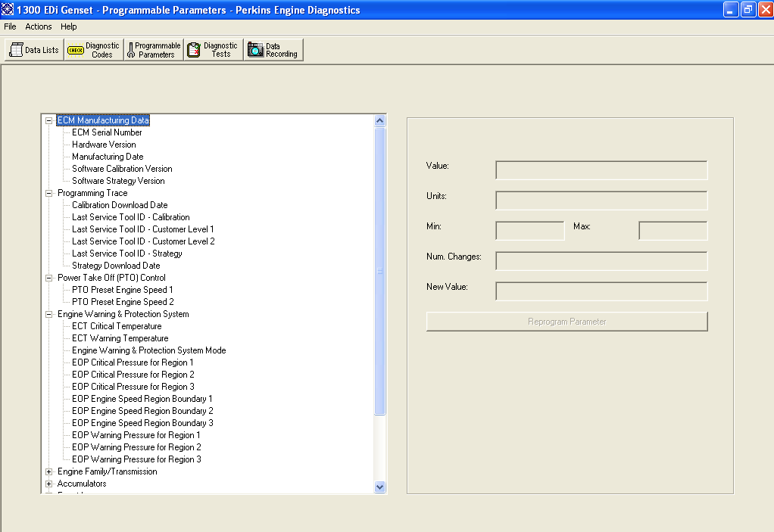This screenshot has height=532, width=774.
Task: Click the Max field
Action: [673, 231]
